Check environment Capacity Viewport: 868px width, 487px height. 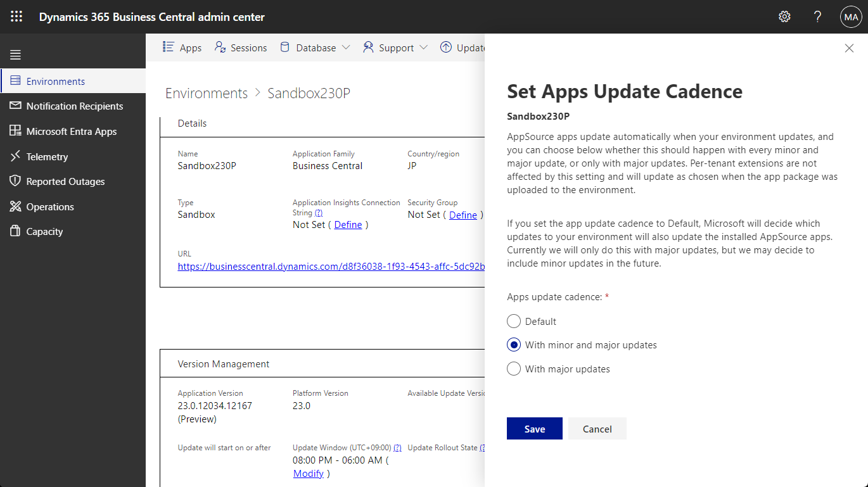click(45, 231)
